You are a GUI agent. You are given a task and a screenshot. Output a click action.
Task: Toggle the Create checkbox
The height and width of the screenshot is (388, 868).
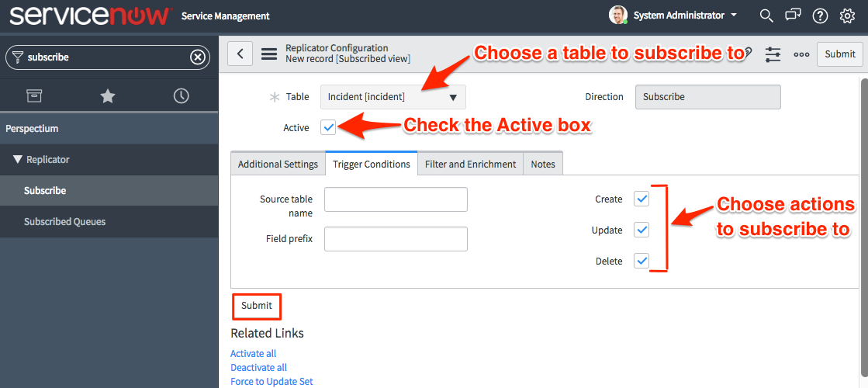(x=641, y=199)
